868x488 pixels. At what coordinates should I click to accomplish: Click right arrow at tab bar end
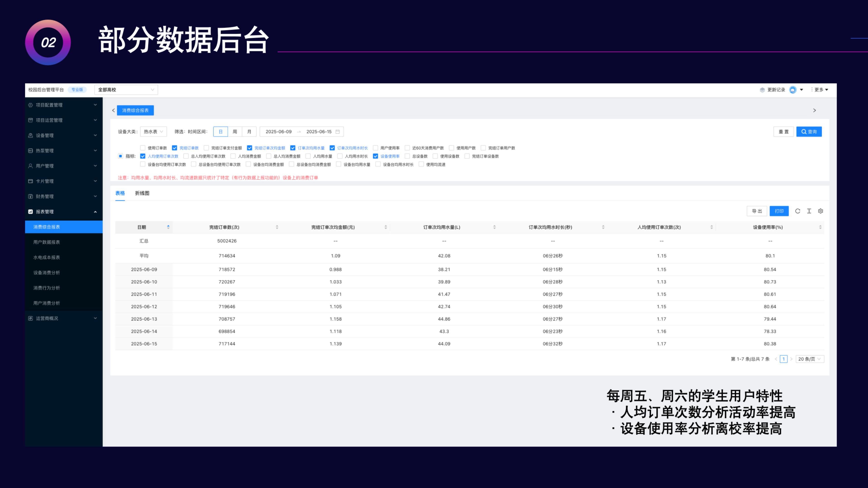coord(814,110)
